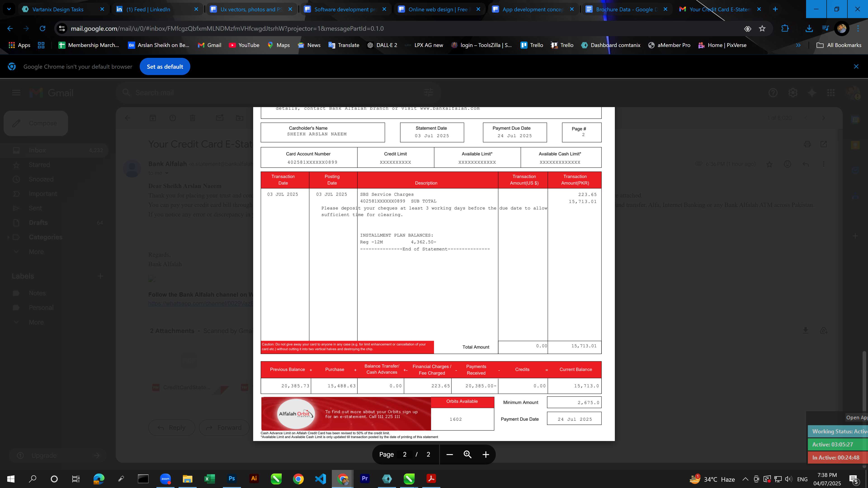Viewport: 868px width, 488px height.
Task: Go back to previous page in Chrome
Action: (10, 29)
